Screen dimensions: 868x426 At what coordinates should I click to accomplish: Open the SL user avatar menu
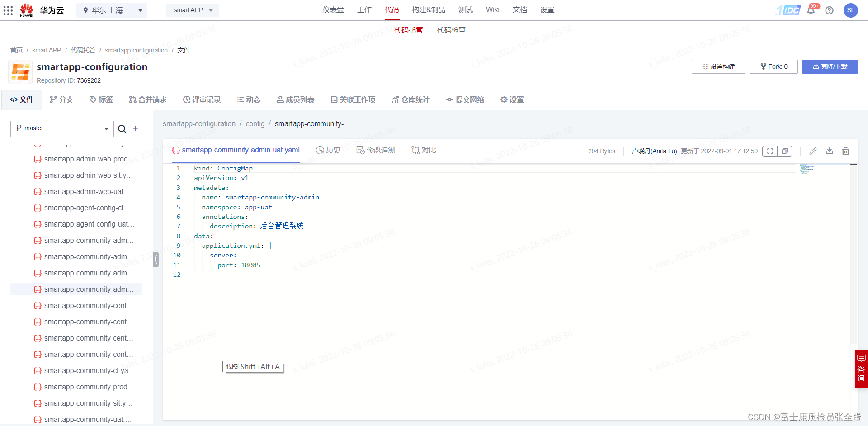(x=850, y=10)
